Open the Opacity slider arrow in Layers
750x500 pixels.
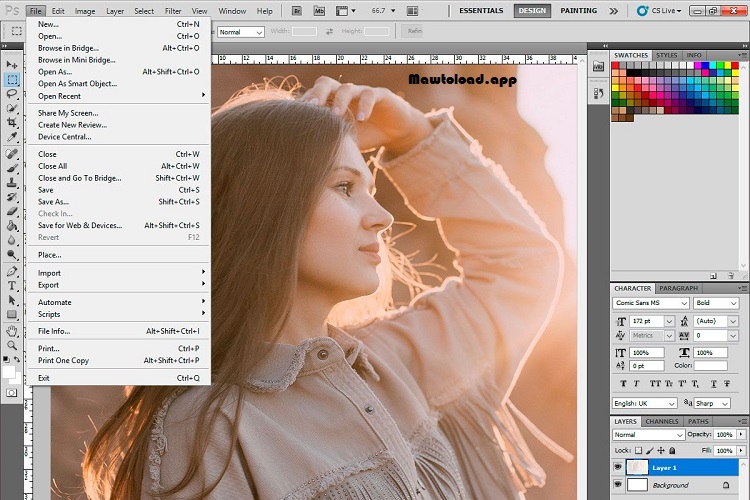pyautogui.click(x=741, y=434)
